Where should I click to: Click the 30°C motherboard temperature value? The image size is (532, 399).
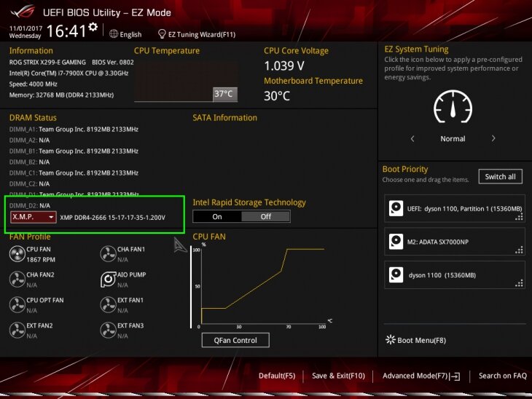(277, 96)
